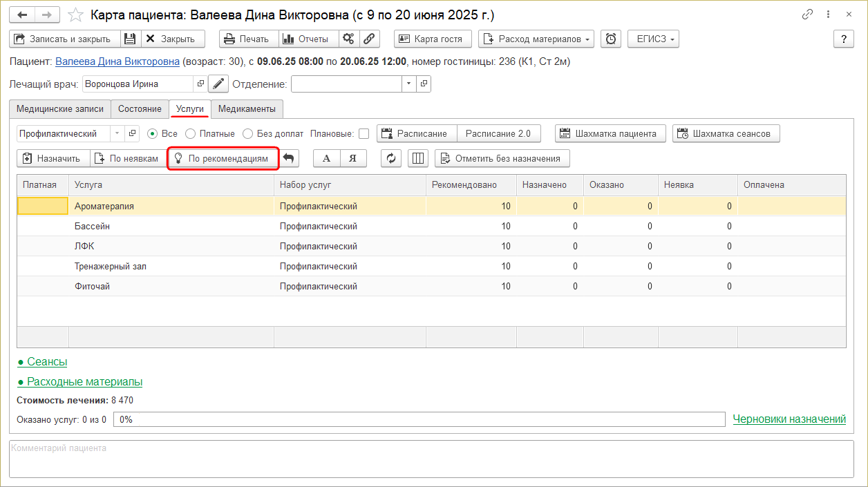The height and width of the screenshot is (487, 868).
Task: Click the back arrow undo icon
Action: click(x=289, y=158)
